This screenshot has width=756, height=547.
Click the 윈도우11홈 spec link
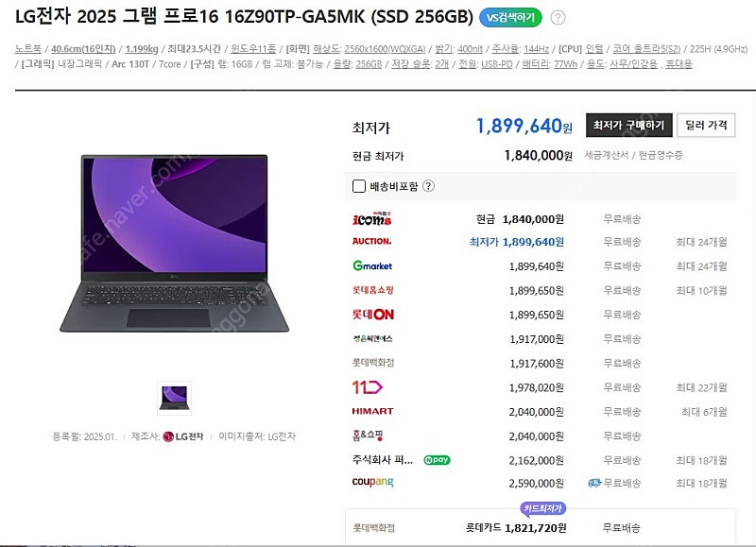[x=253, y=49]
